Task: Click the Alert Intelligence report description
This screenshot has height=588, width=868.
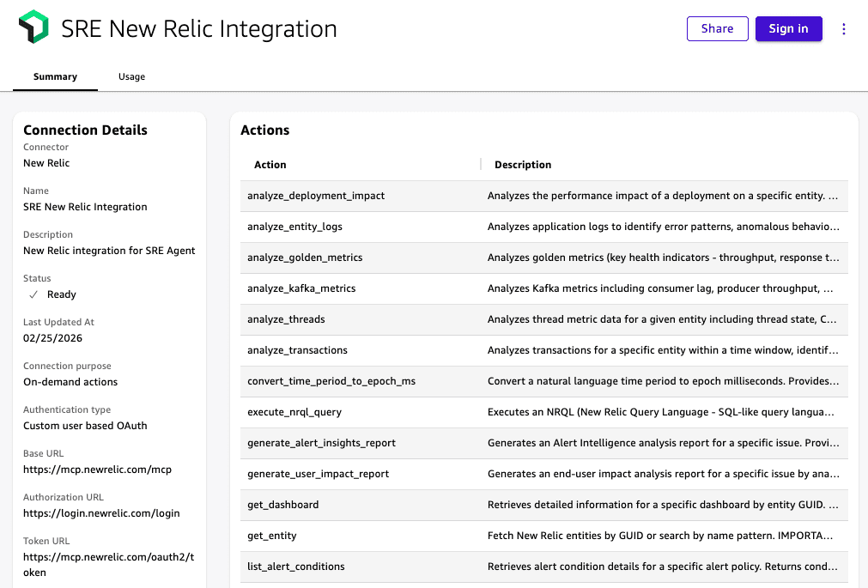Action: tap(663, 443)
